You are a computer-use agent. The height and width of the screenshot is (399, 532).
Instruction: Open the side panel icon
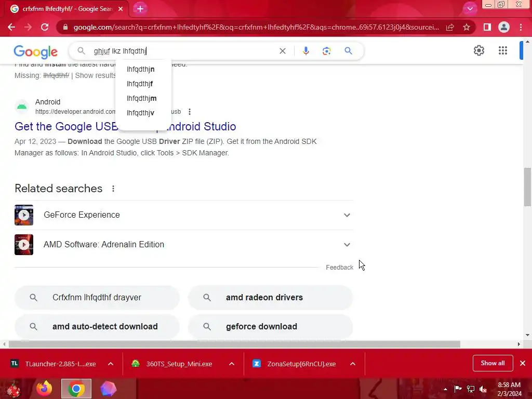coord(487,27)
